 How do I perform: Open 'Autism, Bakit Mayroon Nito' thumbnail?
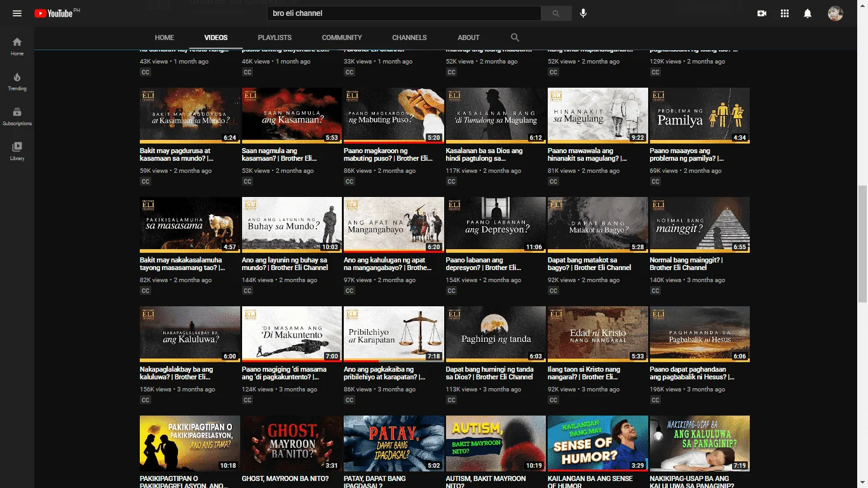496,444
